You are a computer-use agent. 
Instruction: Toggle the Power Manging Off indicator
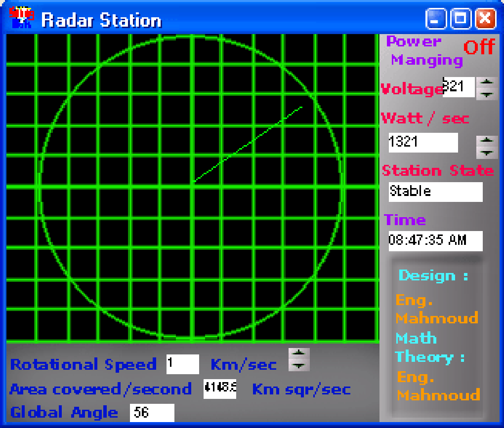pyautogui.click(x=479, y=47)
